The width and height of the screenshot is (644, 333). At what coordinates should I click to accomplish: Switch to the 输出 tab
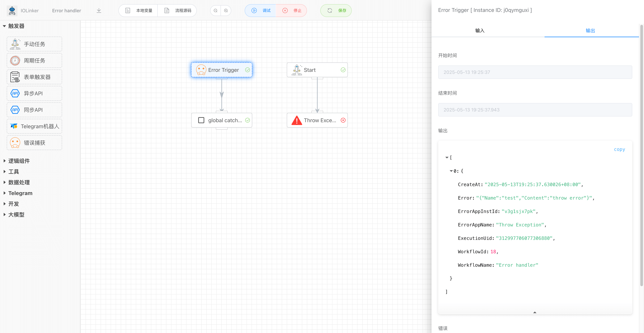coord(590,31)
